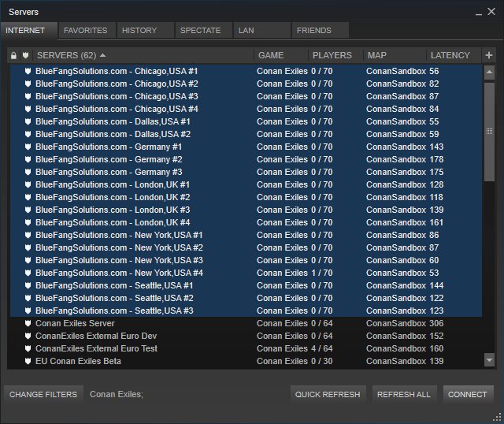The height and width of the screenshot is (424, 504).
Task: Select the Conan Exiles Server name
Action: click(75, 323)
